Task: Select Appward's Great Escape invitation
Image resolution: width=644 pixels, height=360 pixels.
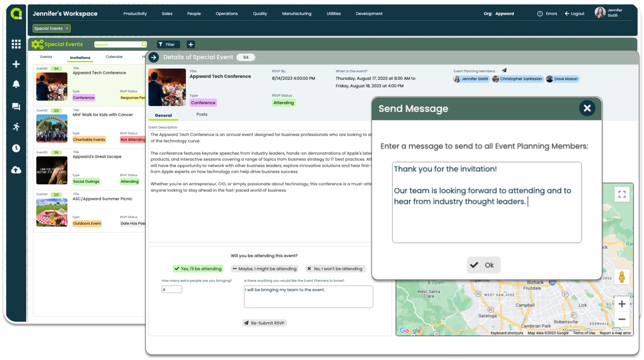Action: 97,156
